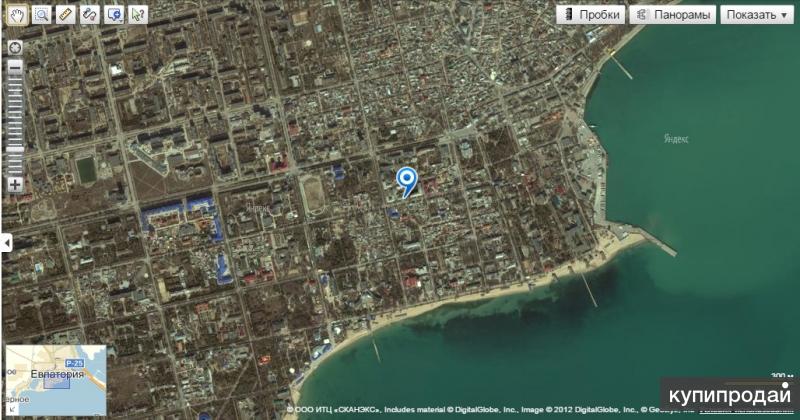Click the купипродай watermark logo
The height and width of the screenshot is (420, 800).
(728, 396)
